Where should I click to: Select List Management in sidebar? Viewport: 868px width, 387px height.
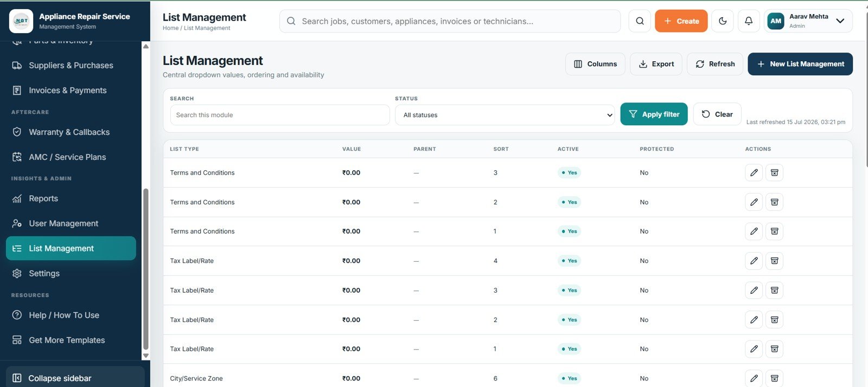(71, 248)
